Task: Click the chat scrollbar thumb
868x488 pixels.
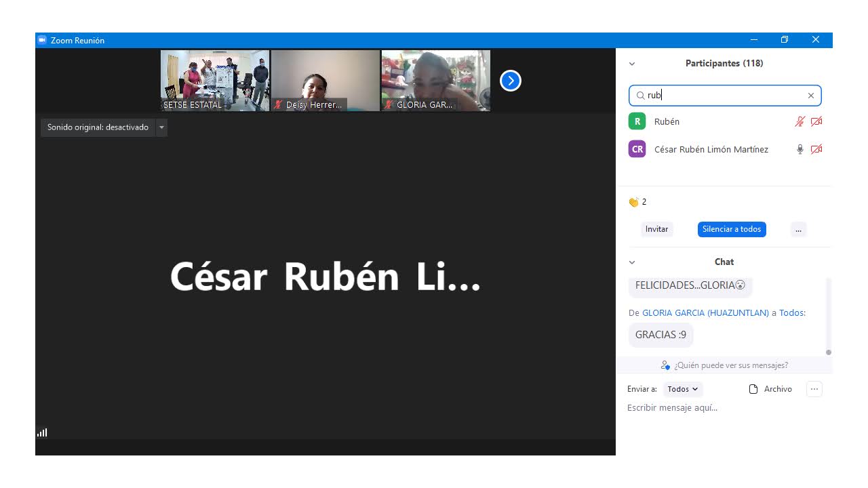Action: pos(829,352)
